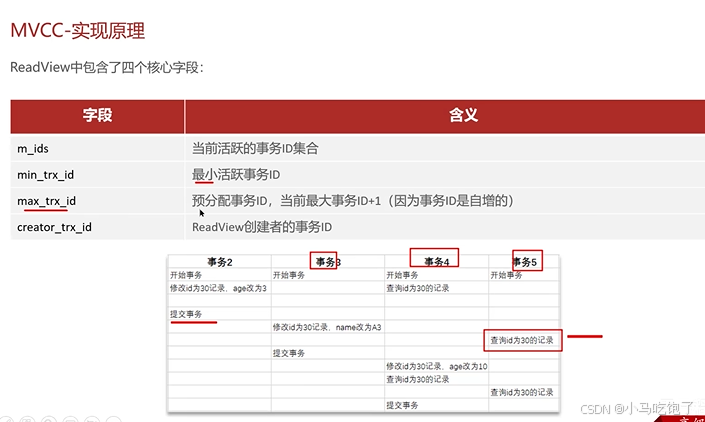Click the meaning ReadView创建者的事务ID

pyautogui.click(x=262, y=227)
